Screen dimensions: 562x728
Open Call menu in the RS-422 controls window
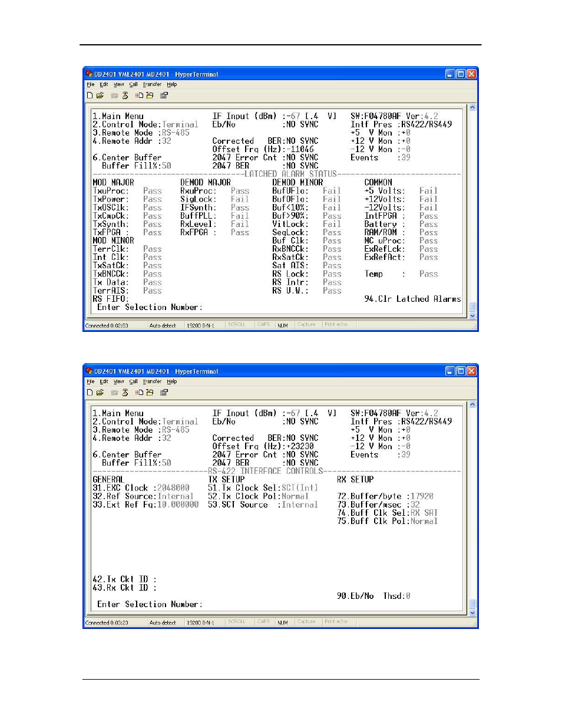[x=133, y=381]
